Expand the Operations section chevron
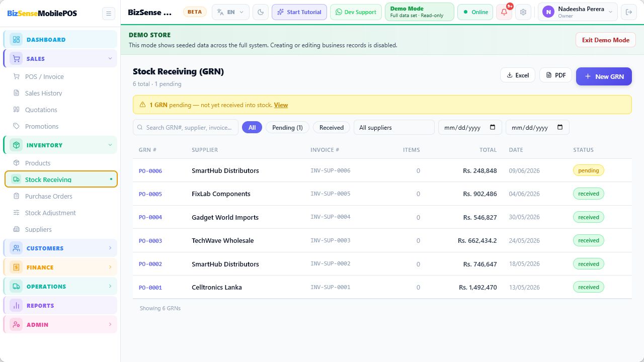Screen dimensions: 644x362 [x=110, y=286]
